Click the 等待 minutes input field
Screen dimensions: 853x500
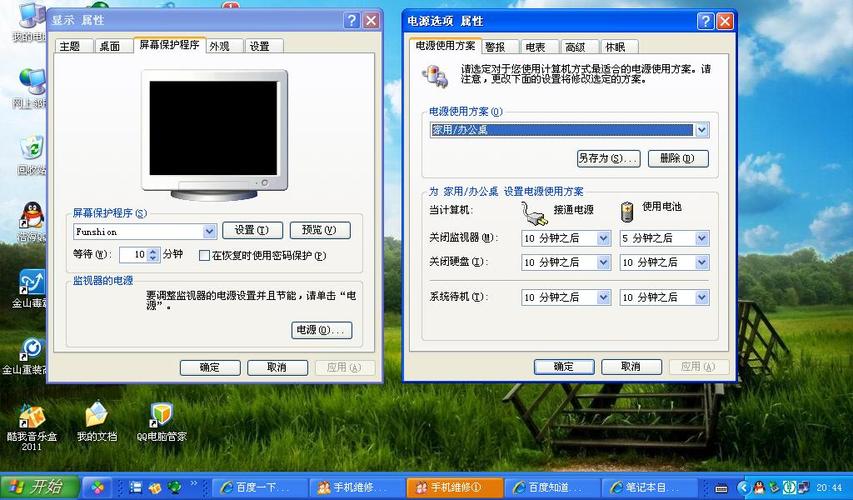click(x=133, y=255)
